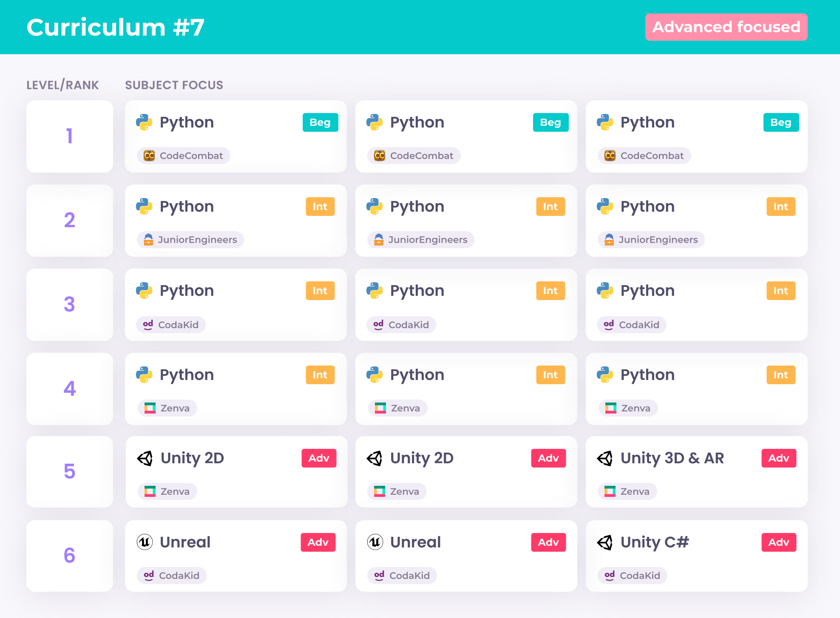
Task: Click the Python logo in level 4's third card
Action: tap(605, 375)
